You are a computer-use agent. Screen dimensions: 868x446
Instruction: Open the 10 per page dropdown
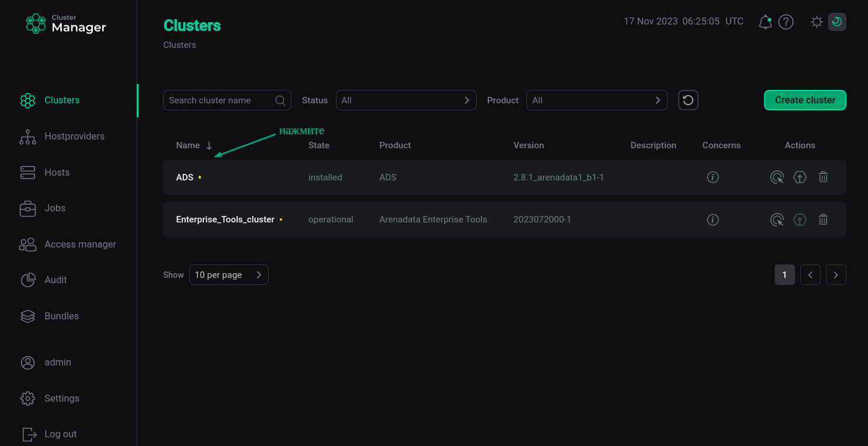pos(229,275)
